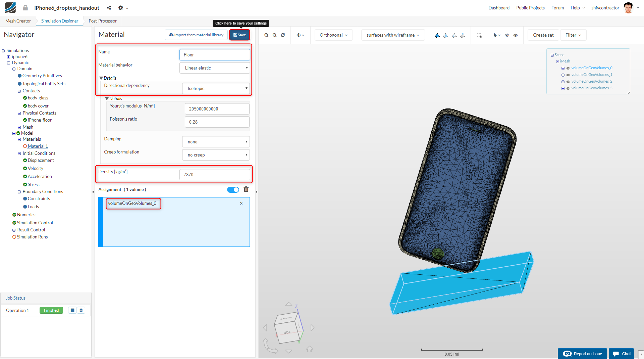Reset view with the home icon

coord(310,349)
